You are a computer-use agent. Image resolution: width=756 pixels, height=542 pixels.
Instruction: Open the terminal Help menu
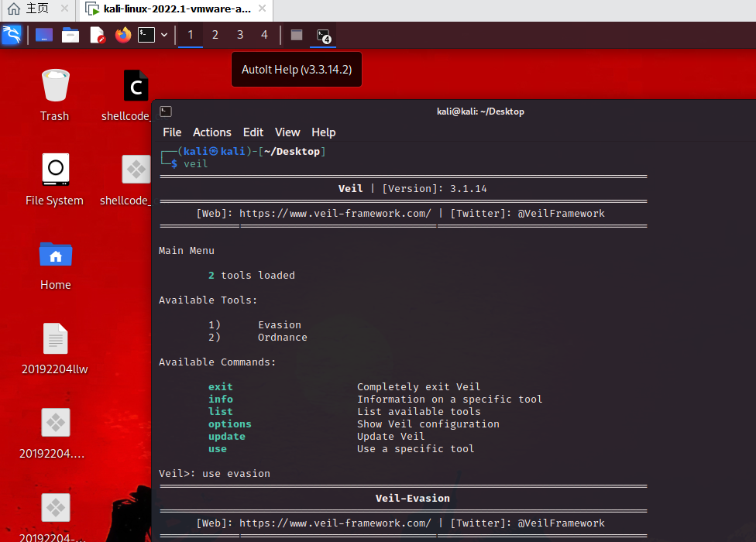point(324,132)
